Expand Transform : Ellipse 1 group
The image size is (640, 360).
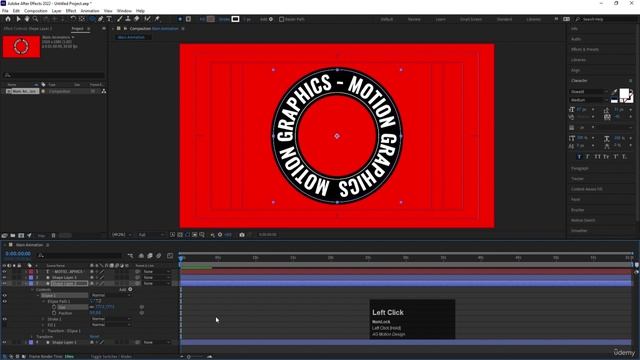[x=43, y=331]
